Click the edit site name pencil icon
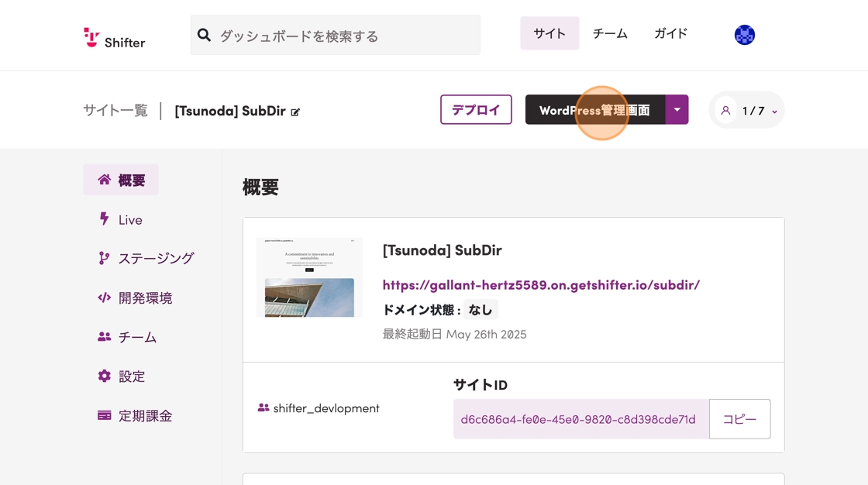Screen dimensions: 868x485 pyautogui.click(x=295, y=112)
